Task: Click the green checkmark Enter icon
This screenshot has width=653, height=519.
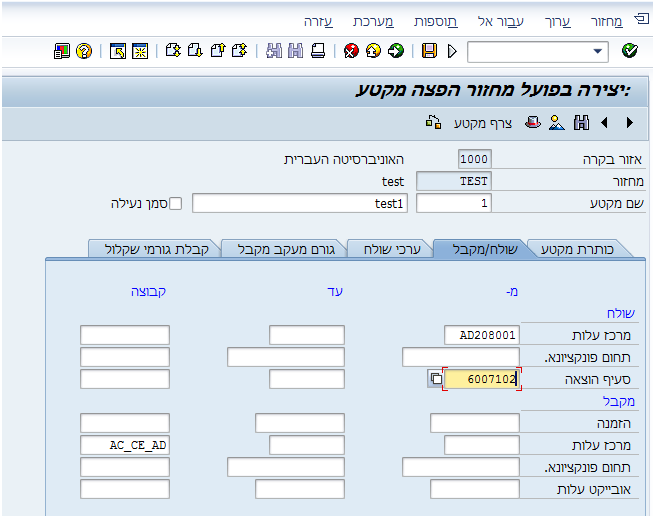Action: click(x=629, y=51)
